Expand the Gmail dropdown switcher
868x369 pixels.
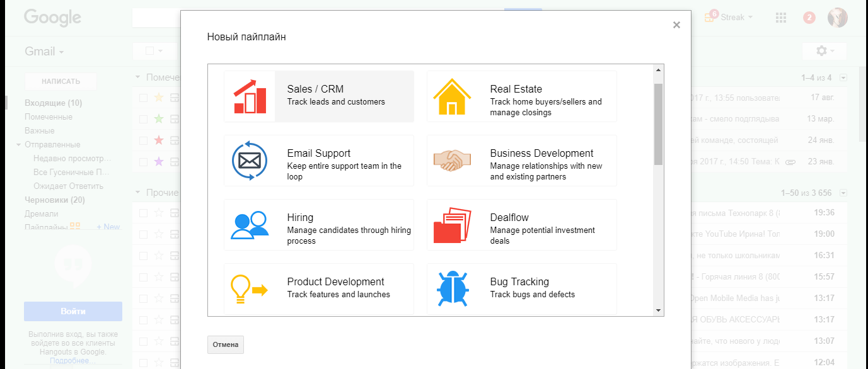[44, 52]
